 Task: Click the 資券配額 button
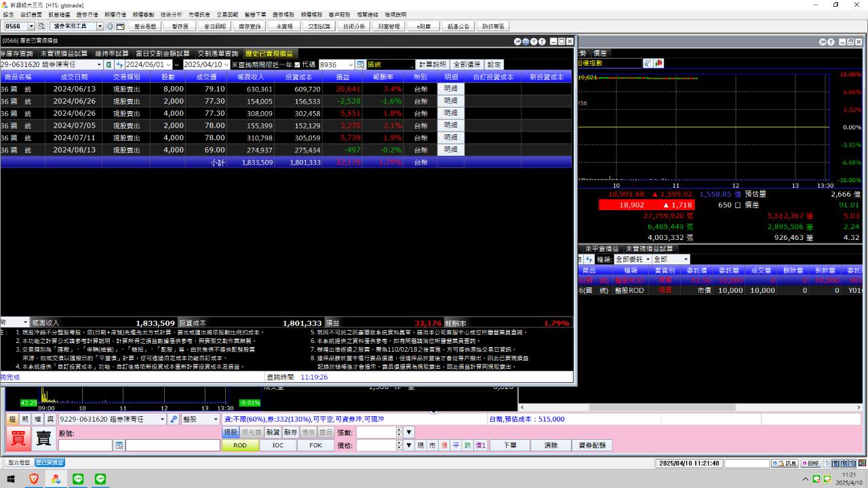pos(592,445)
